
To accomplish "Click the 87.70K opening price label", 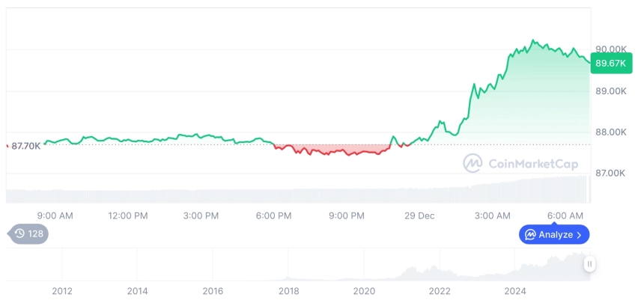I will tap(26, 146).
